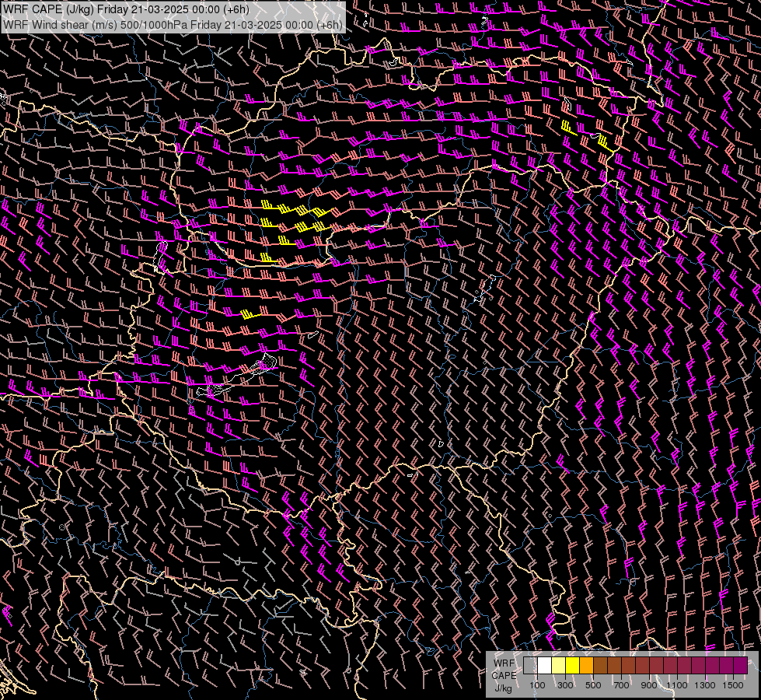Click the legend value 700
This screenshot has width=761, height=700.
621,685
